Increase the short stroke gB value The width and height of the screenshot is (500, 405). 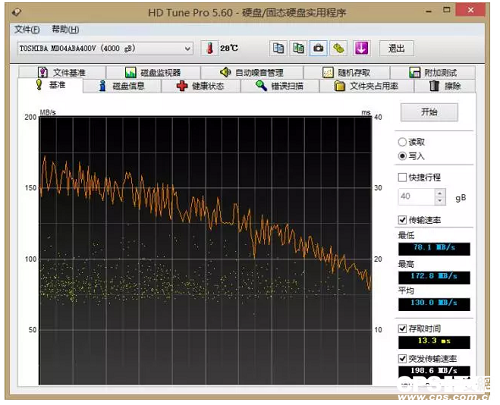(440, 193)
